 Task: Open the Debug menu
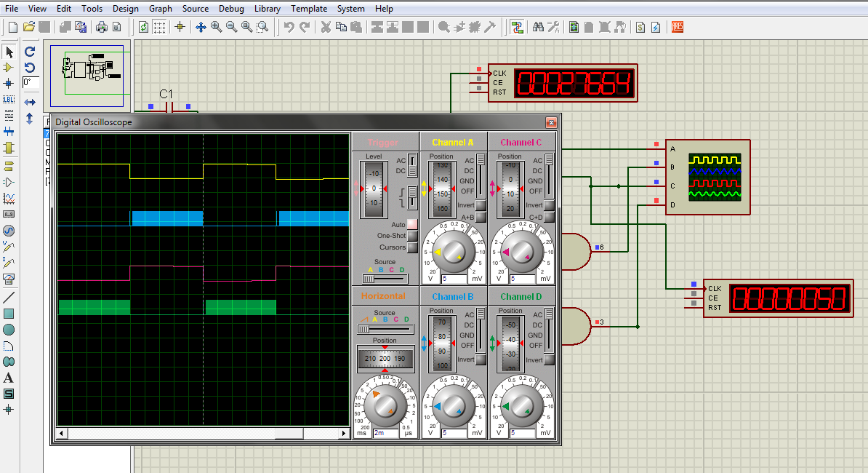231,8
